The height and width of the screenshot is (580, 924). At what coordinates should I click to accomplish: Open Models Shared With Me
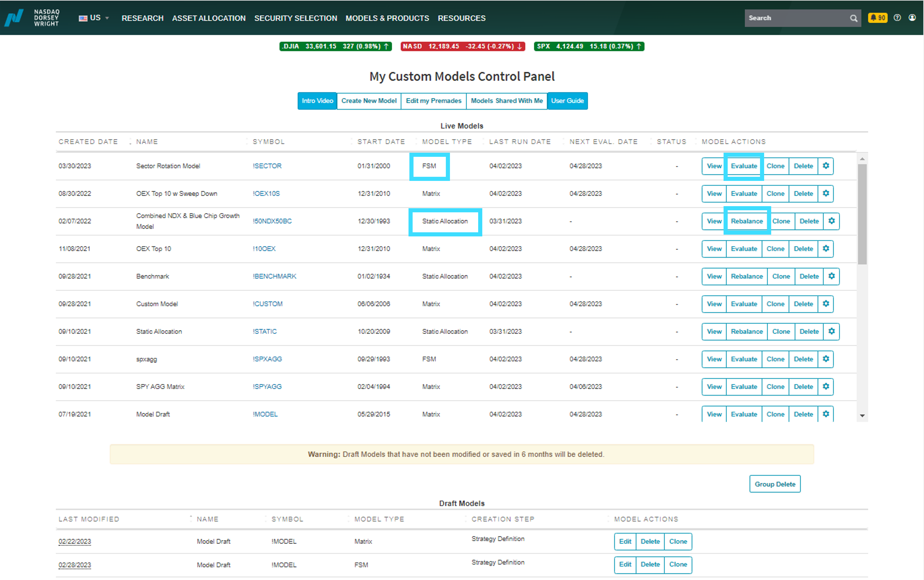pos(506,100)
